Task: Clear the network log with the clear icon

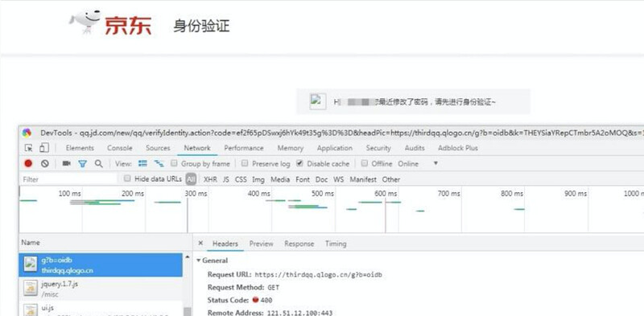Action: (45, 164)
